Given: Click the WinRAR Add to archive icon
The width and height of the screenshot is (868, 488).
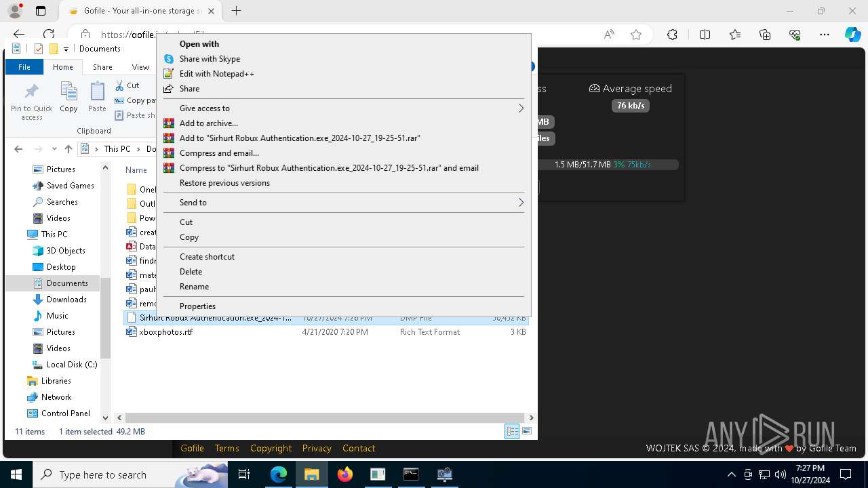Looking at the screenshot, I should pyautogui.click(x=169, y=123).
